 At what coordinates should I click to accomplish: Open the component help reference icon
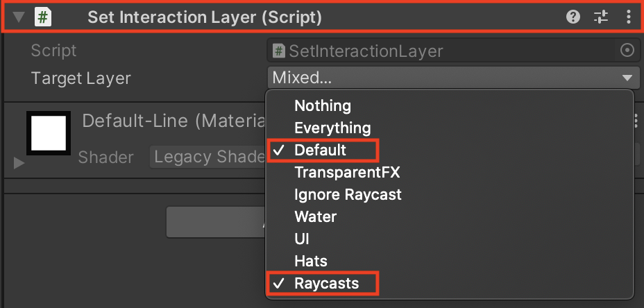[x=573, y=17]
